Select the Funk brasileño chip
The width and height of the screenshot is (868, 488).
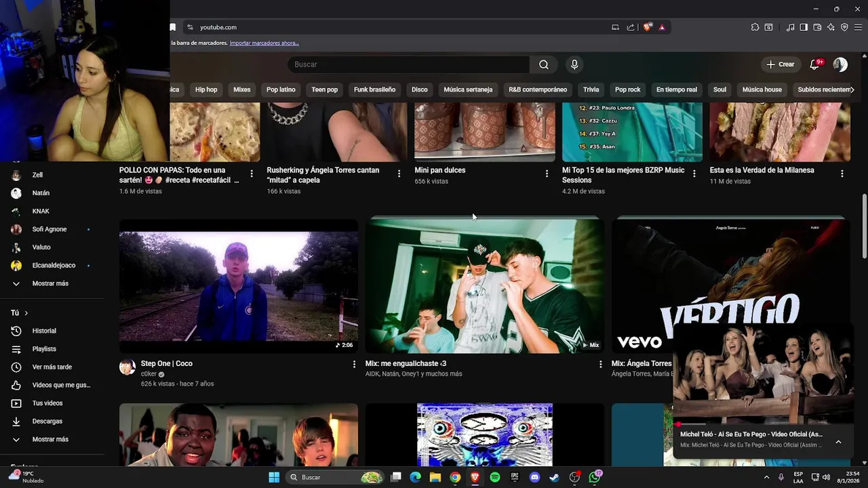coord(374,89)
